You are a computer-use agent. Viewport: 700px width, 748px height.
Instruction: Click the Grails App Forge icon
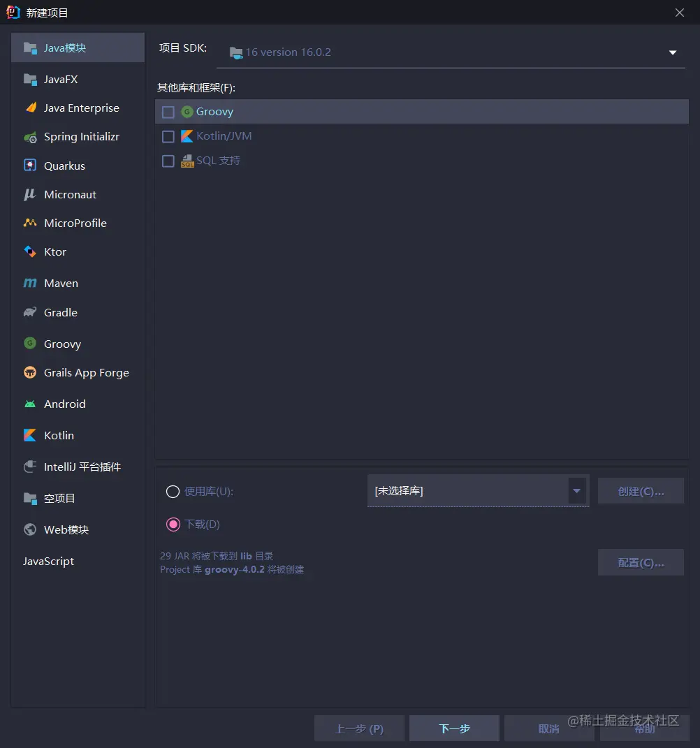click(30, 372)
